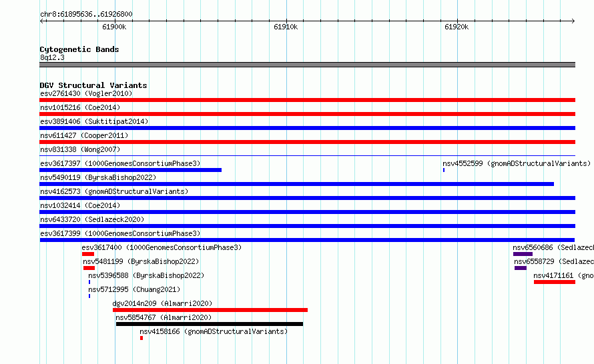Click the red bar under nsv4171161
The image size is (594, 364).
tap(555, 282)
